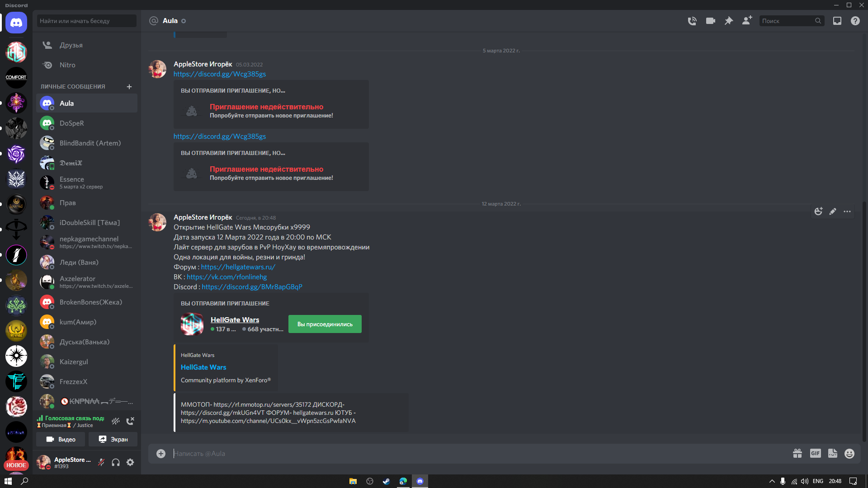The height and width of the screenshot is (488, 868).
Task: Open more message options
Action: pyautogui.click(x=847, y=211)
